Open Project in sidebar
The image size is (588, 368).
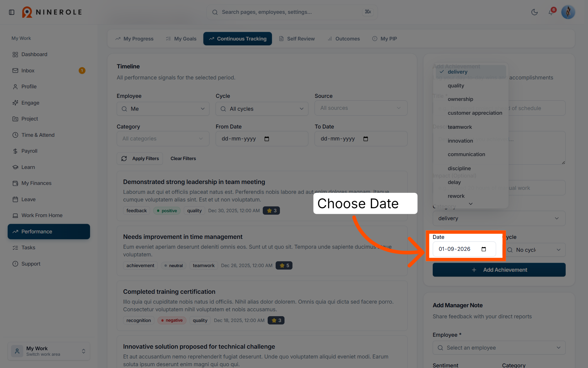[x=49, y=119]
